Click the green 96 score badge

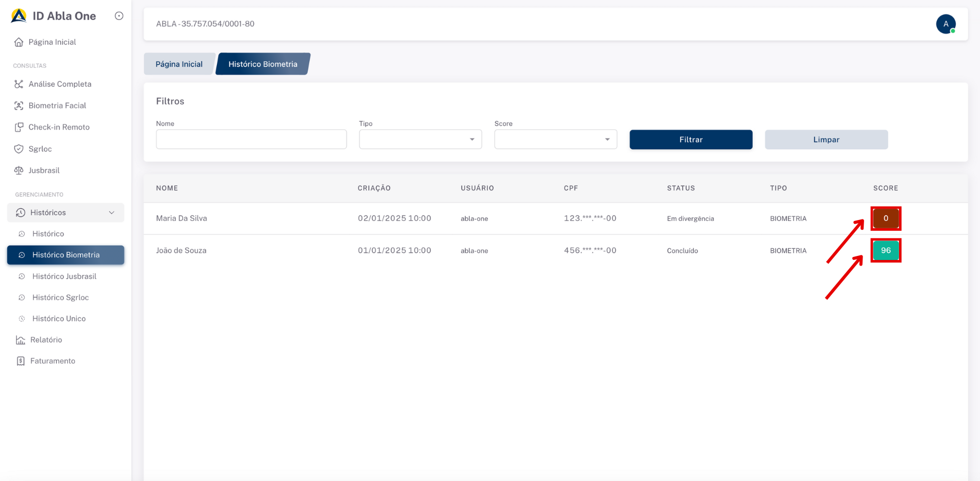(886, 251)
